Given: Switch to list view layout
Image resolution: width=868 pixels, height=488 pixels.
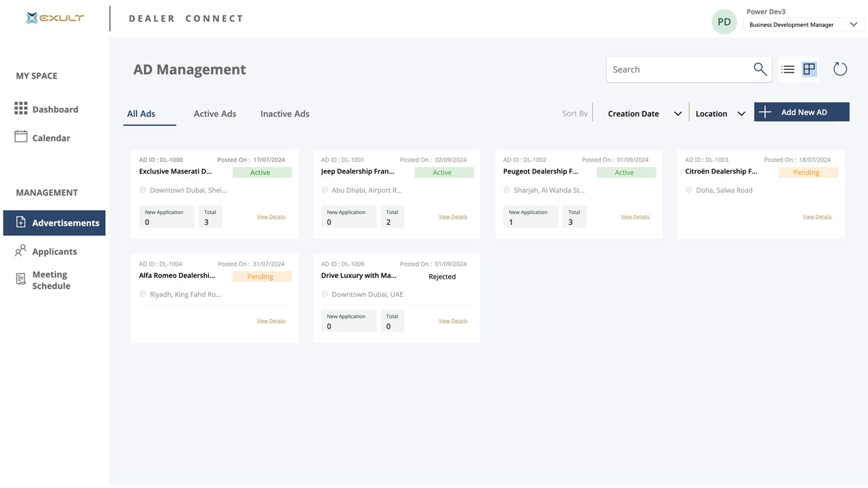Looking at the screenshot, I should tap(788, 69).
